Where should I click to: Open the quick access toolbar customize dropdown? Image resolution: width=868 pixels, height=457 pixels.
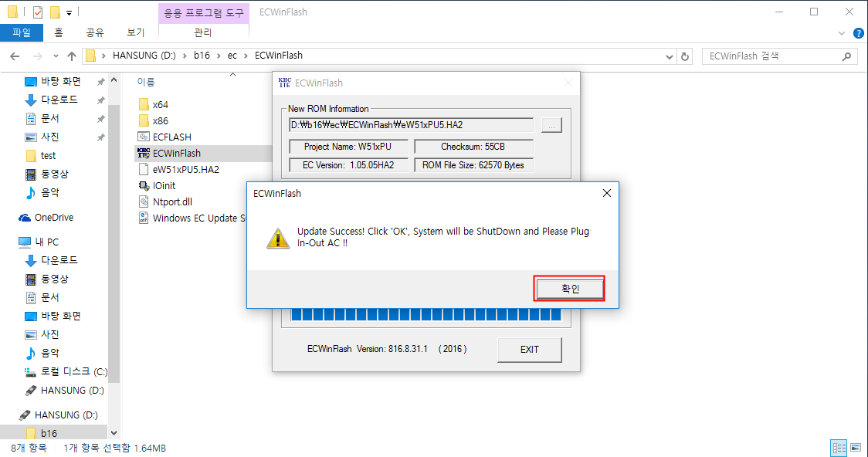click(x=70, y=12)
